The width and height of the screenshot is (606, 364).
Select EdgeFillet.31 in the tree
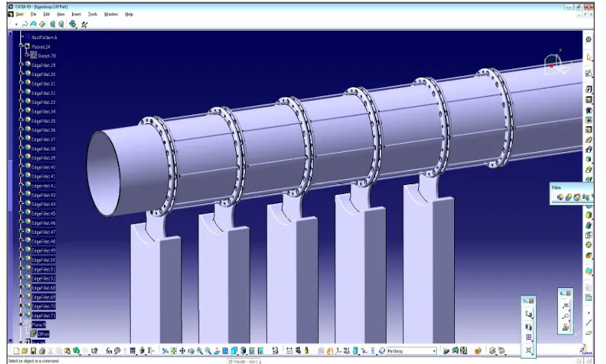(44, 83)
